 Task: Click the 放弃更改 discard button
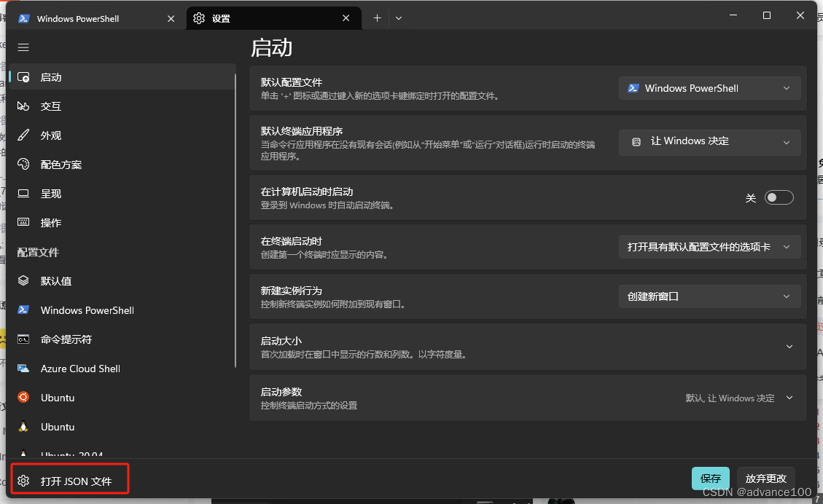click(x=766, y=479)
